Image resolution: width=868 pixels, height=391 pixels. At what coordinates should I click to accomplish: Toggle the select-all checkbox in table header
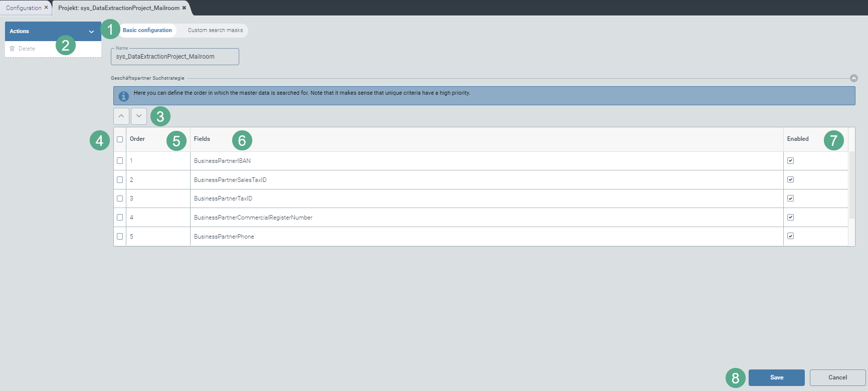pyautogui.click(x=120, y=139)
